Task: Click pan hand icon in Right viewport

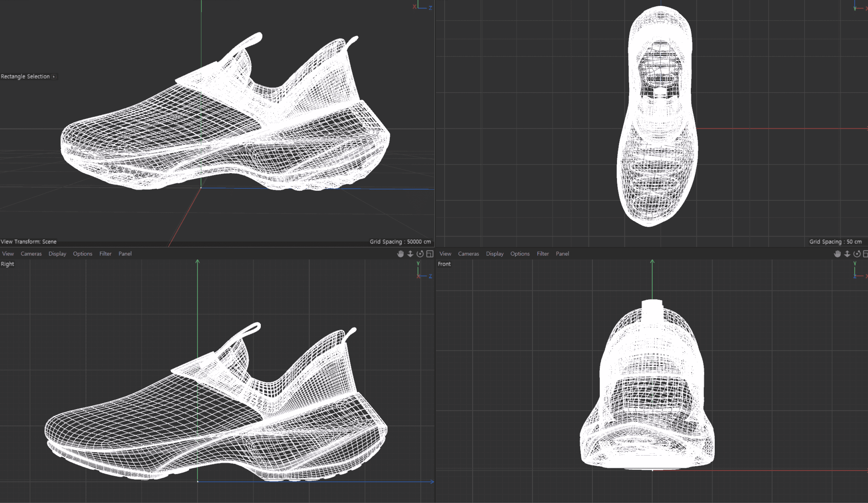Action: [x=400, y=254]
